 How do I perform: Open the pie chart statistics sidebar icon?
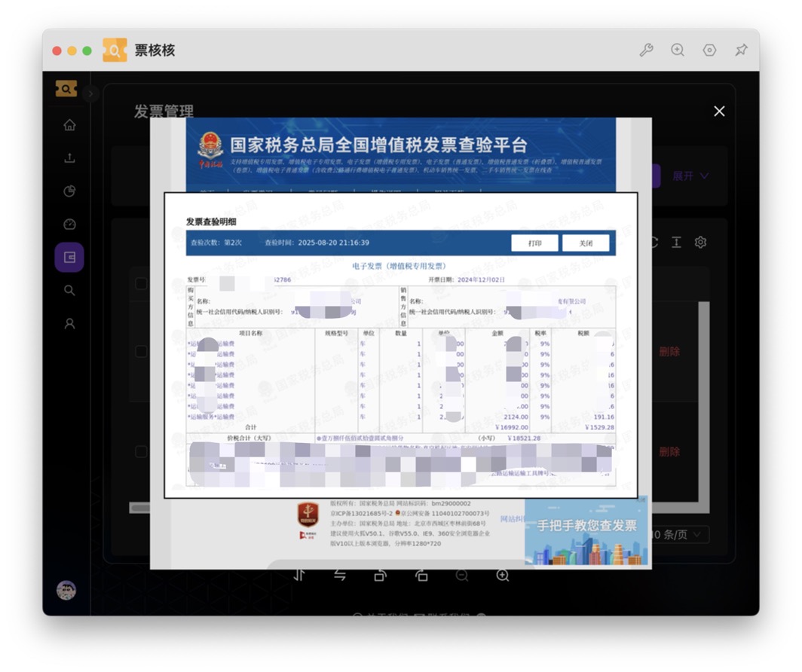coord(69,191)
